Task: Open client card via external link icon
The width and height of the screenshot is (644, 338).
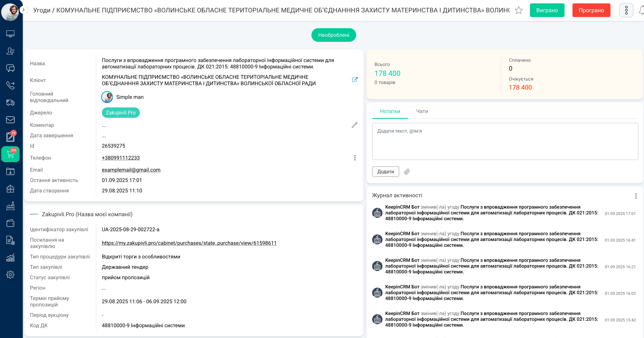Action: (x=355, y=80)
